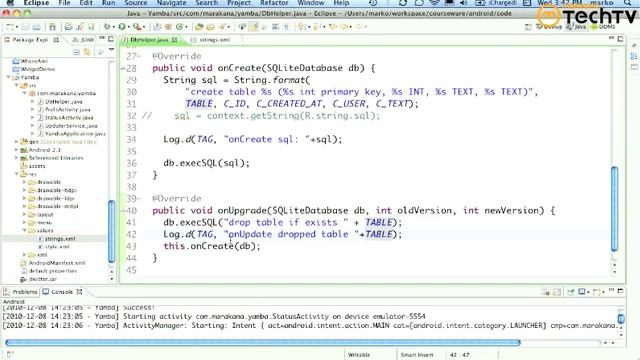This screenshot has width=640, height=360.
Task: Expand the Android 2.3 library node
Action: point(16,150)
